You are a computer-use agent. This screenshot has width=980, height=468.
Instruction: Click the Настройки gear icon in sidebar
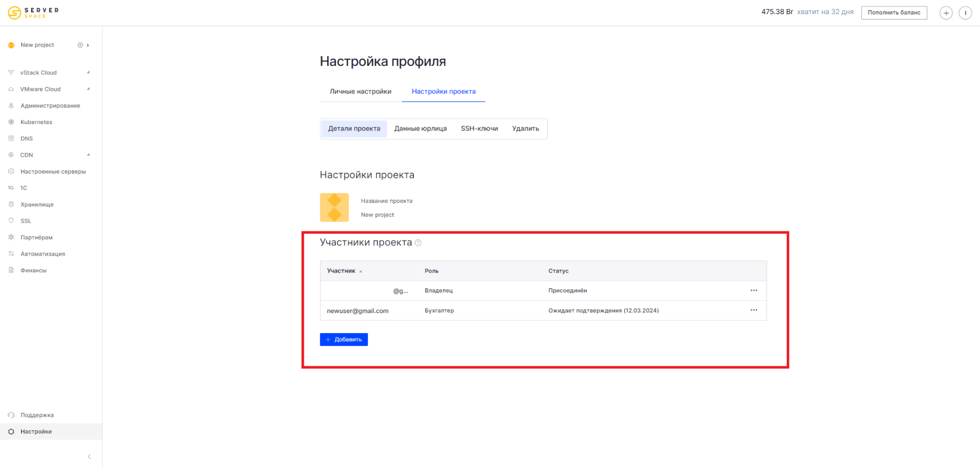11,432
